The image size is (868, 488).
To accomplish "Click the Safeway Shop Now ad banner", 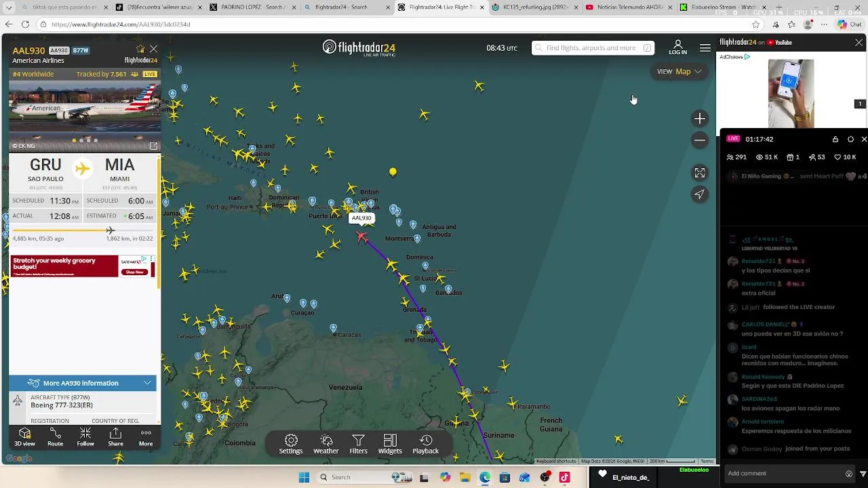I will coord(83,266).
